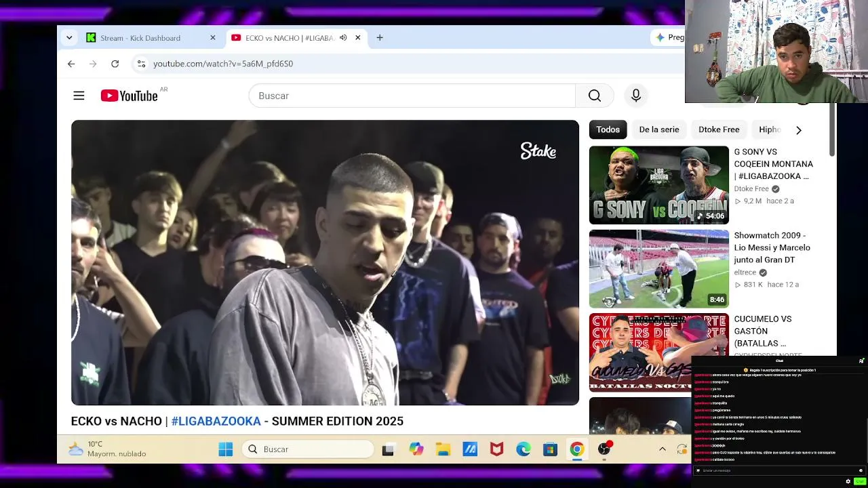Open Microsoft Edge from the taskbar

tap(524, 449)
